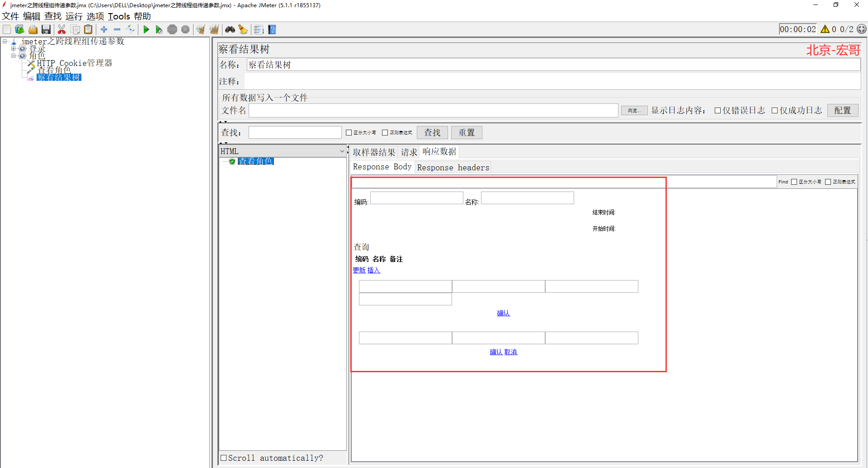Click the Open file folder icon
This screenshot has width=868, height=468.
(33, 30)
